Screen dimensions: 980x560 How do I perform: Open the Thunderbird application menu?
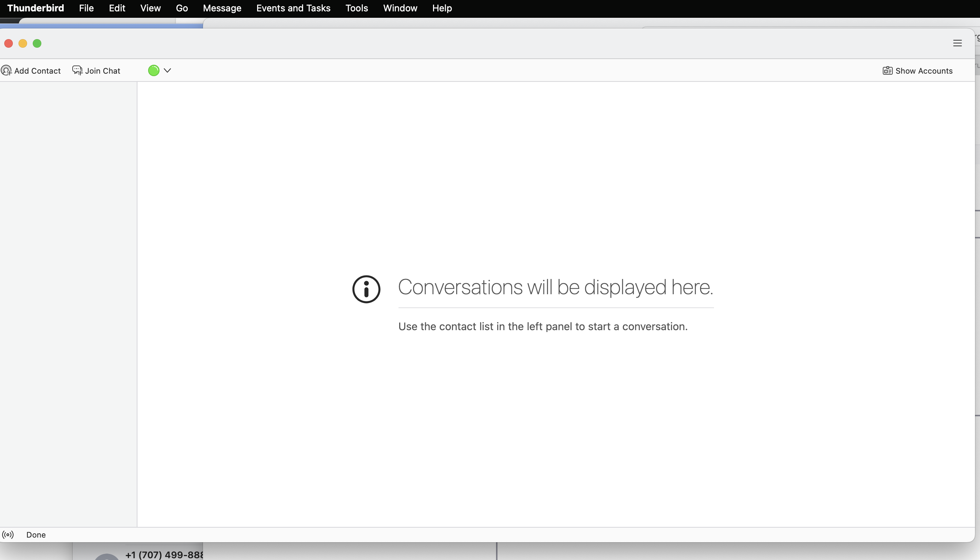pos(35,8)
